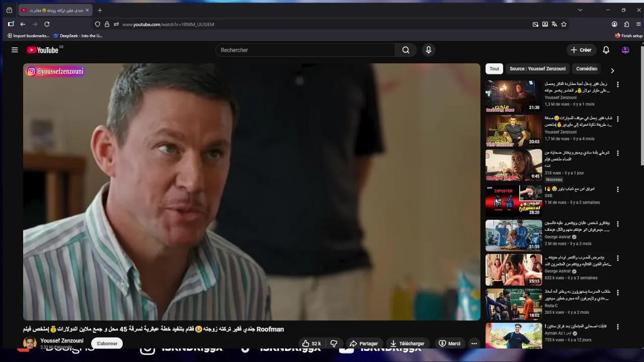Like the video with thumbs up
Image resolution: width=644 pixels, height=362 pixels.
[311, 343]
